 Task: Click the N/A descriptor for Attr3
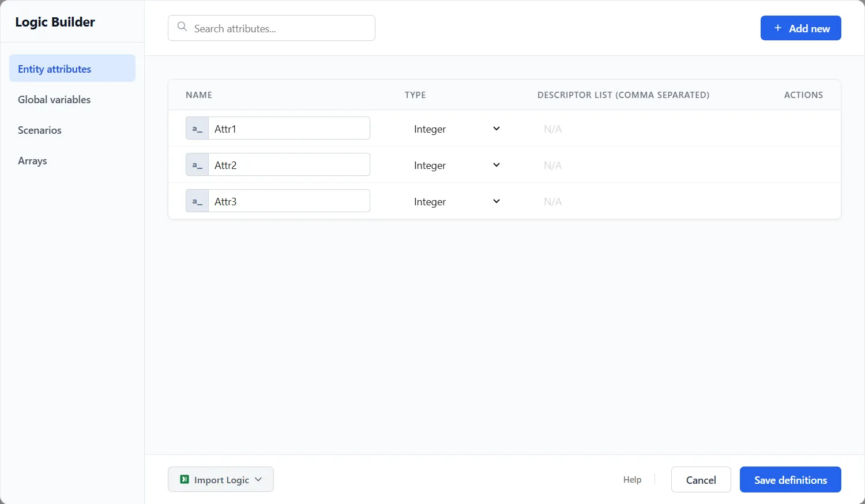(552, 201)
